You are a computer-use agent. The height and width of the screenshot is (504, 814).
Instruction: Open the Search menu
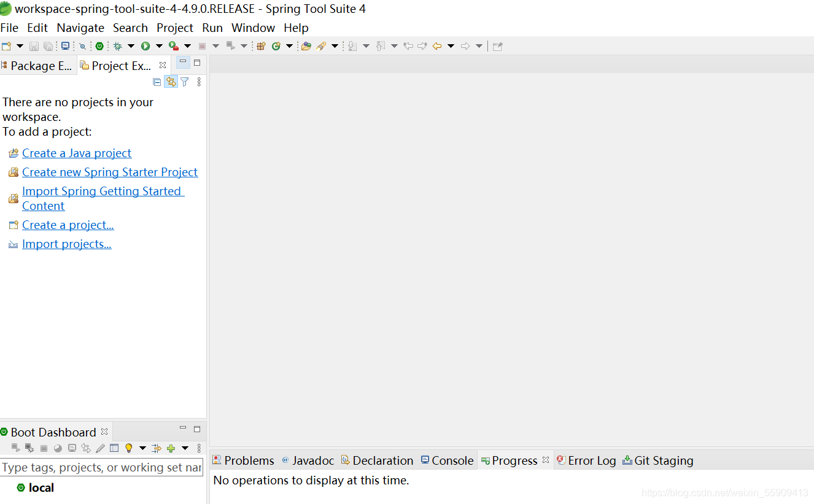pyautogui.click(x=130, y=28)
